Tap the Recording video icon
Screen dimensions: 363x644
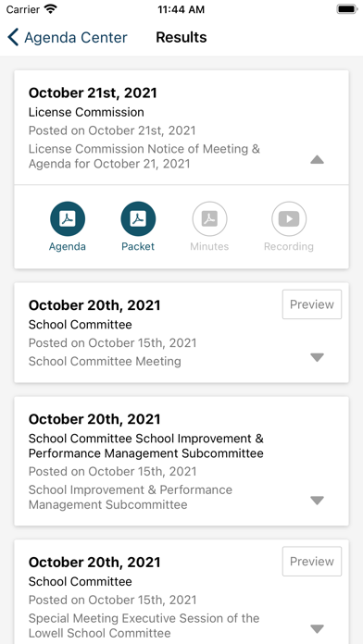[289, 219]
